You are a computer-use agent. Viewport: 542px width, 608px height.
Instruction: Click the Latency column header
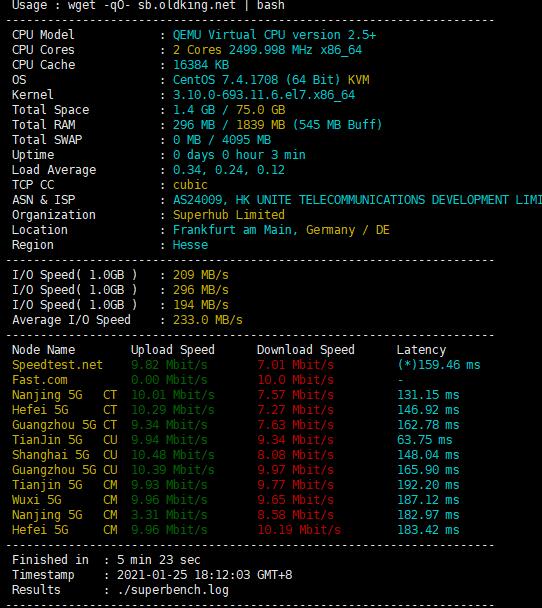point(421,350)
